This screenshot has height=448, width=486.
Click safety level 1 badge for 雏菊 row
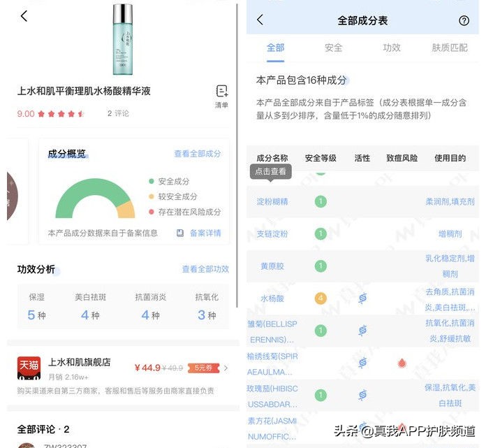click(321, 331)
